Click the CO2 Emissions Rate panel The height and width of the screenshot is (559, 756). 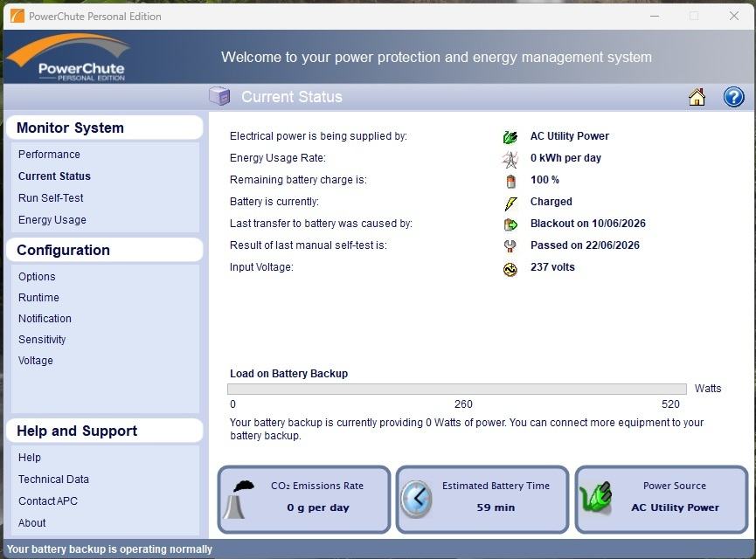click(x=304, y=500)
